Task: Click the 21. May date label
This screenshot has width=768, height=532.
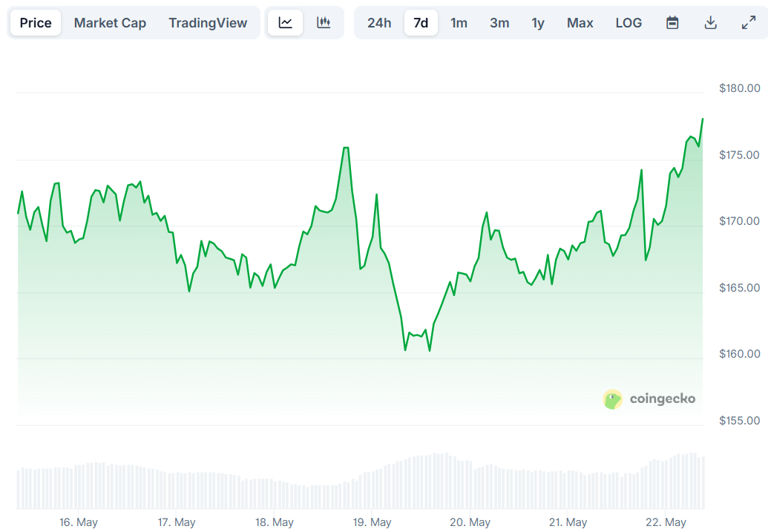Action: click(x=568, y=522)
